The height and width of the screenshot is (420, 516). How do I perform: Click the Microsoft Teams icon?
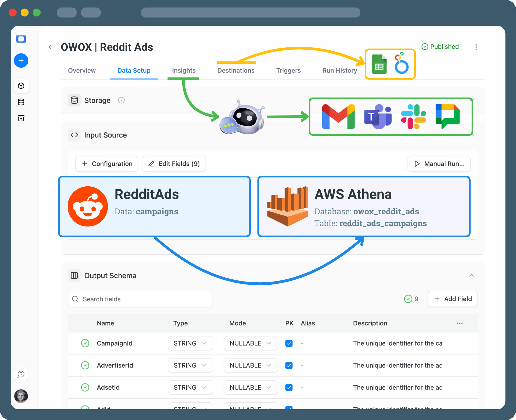coord(378,116)
